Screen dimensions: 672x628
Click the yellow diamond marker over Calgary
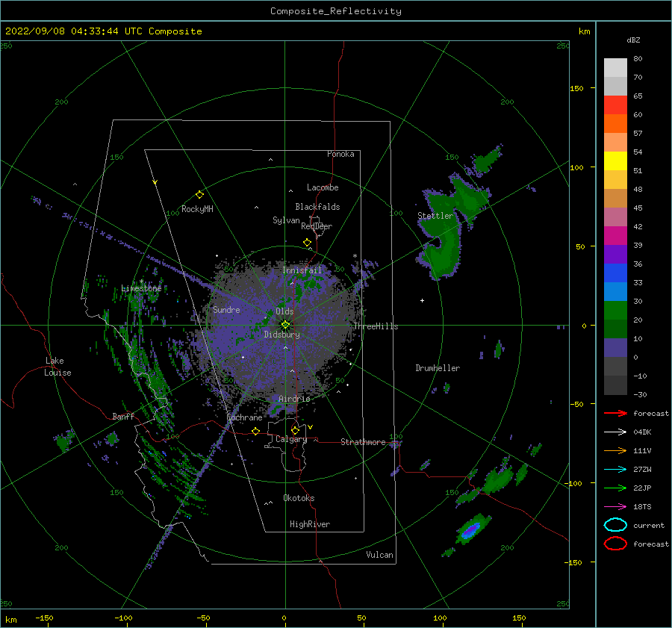point(295,430)
